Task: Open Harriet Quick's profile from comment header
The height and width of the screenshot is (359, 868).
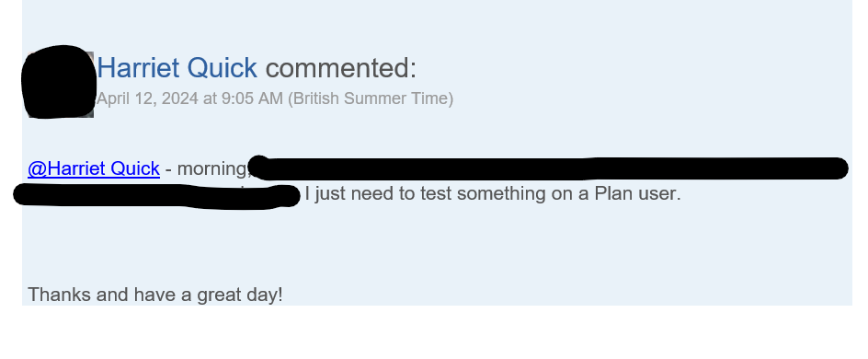Action: pyautogui.click(x=177, y=68)
